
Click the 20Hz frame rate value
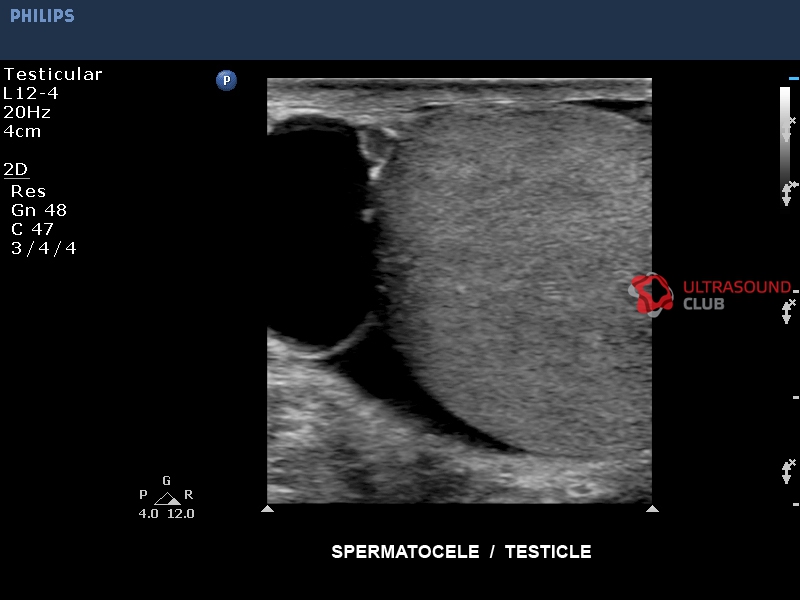[x=27, y=112]
